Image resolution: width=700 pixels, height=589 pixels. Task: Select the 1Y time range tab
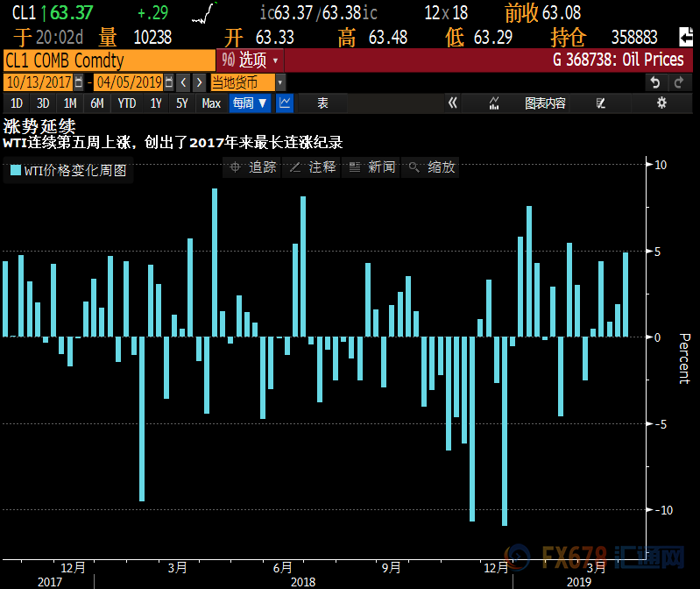click(x=156, y=103)
